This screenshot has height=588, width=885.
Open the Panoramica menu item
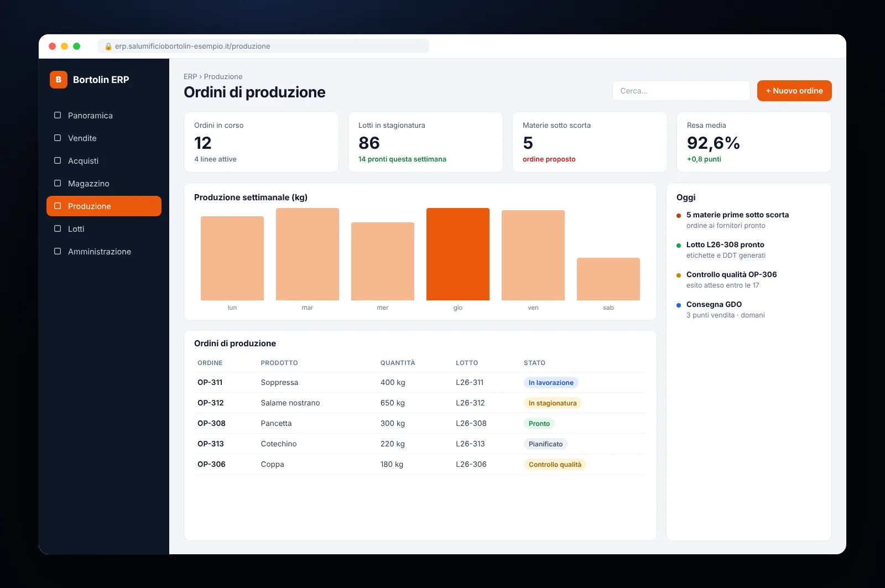[x=104, y=116]
